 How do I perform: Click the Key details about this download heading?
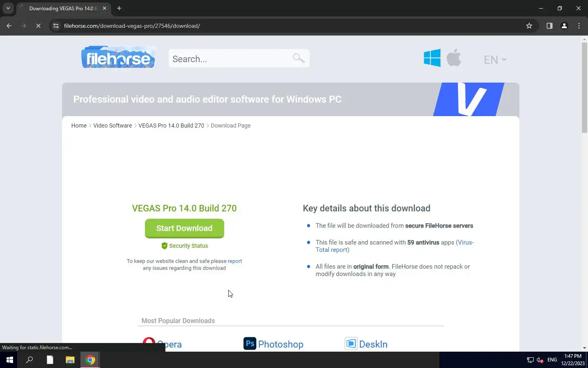click(367, 208)
